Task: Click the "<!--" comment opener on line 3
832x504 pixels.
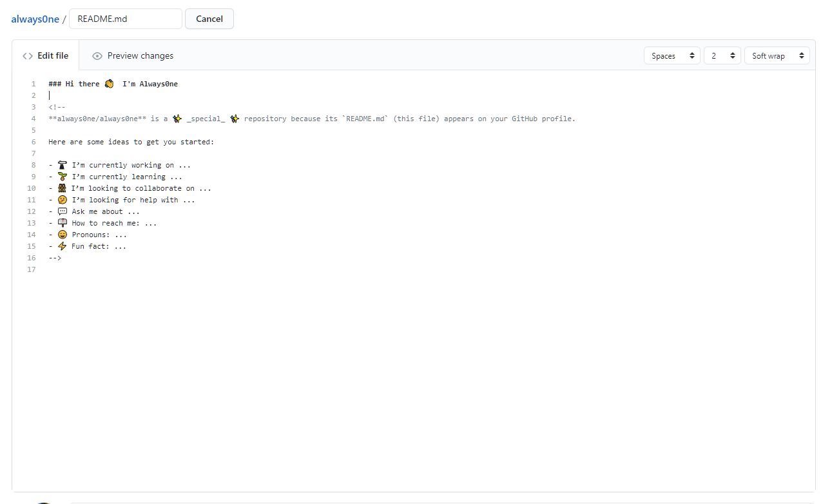Action: [x=57, y=107]
